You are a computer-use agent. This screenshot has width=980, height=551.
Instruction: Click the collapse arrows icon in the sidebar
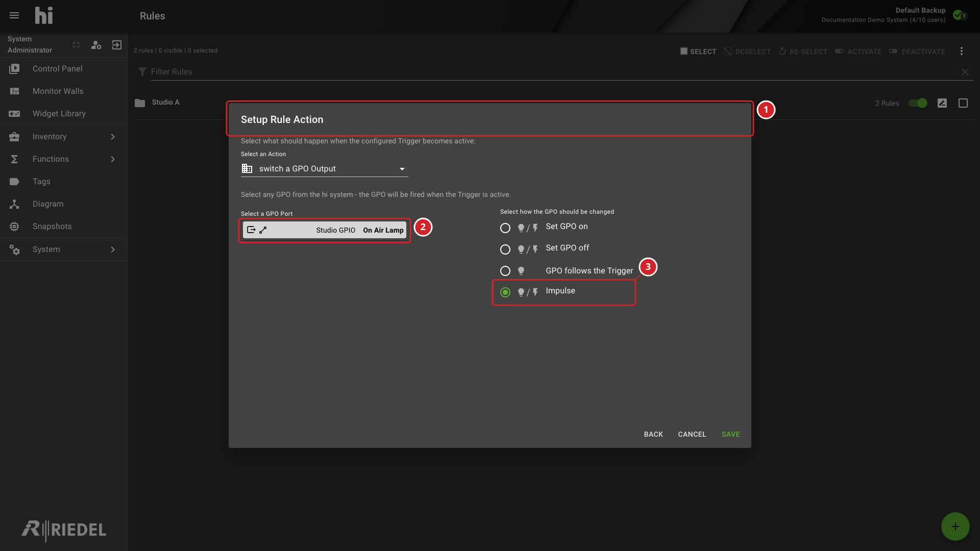coord(76,45)
